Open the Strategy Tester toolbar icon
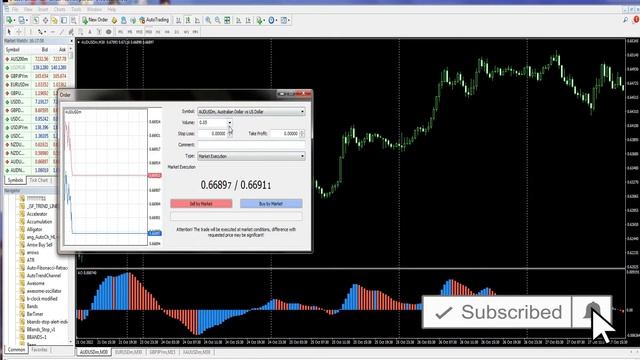 pos(73,20)
